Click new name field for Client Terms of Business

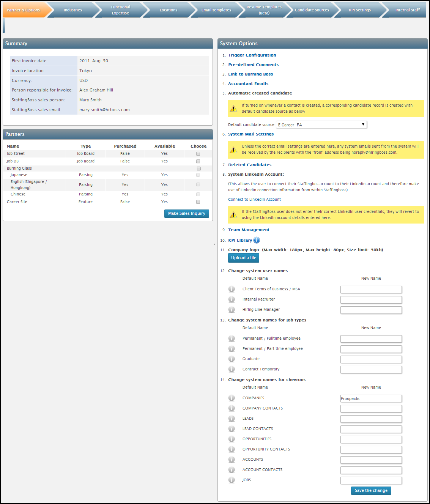pos(371,290)
